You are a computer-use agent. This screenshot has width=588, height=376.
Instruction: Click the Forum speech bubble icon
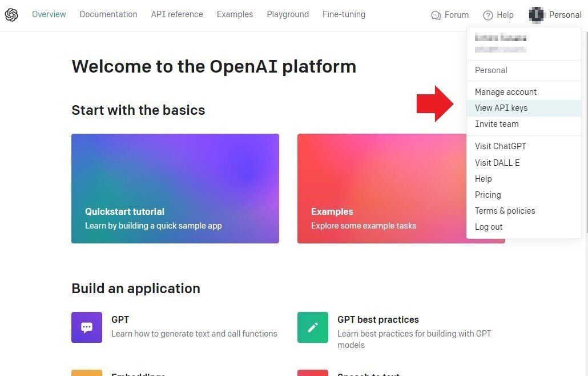[436, 15]
